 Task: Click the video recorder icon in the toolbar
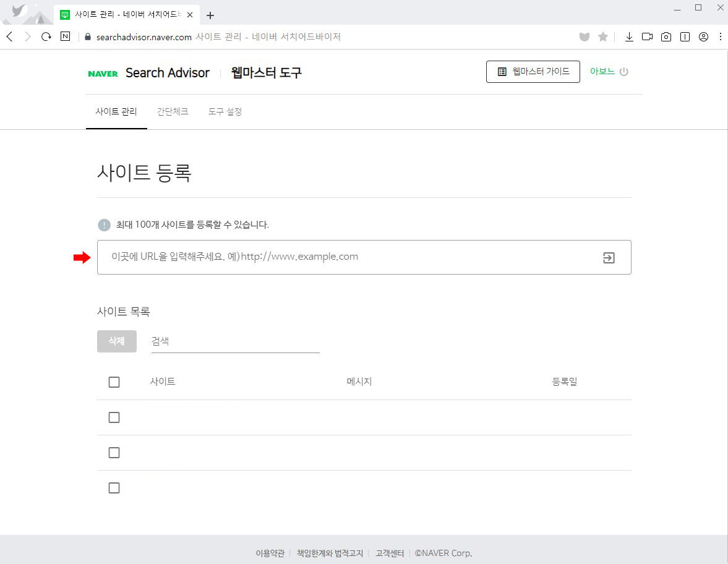click(647, 36)
